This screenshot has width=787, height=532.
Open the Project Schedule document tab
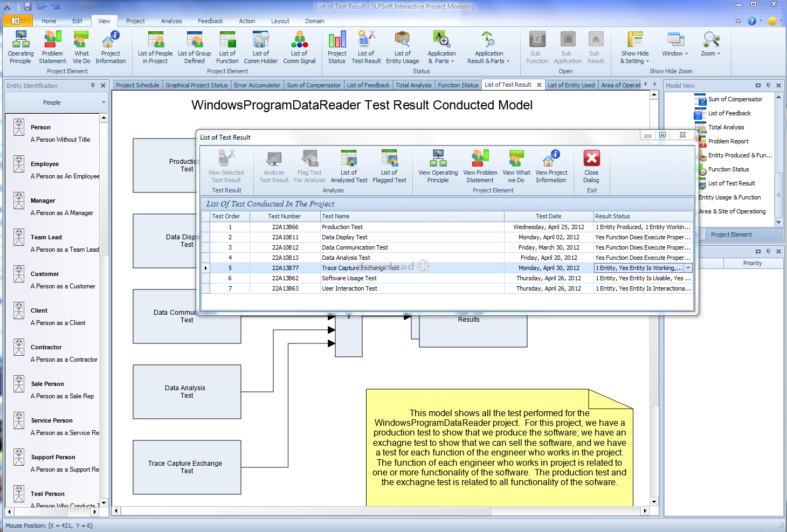click(x=137, y=85)
